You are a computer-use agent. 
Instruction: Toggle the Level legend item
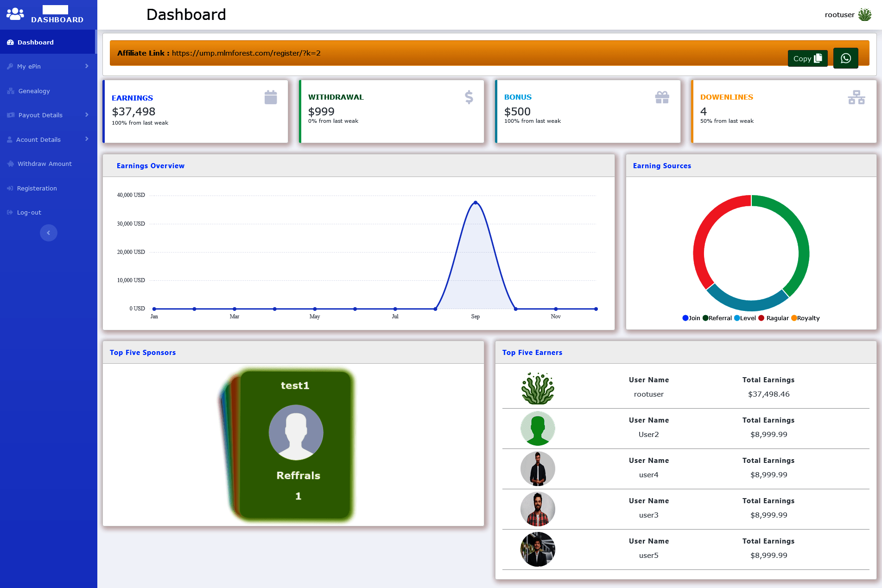tap(745, 318)
